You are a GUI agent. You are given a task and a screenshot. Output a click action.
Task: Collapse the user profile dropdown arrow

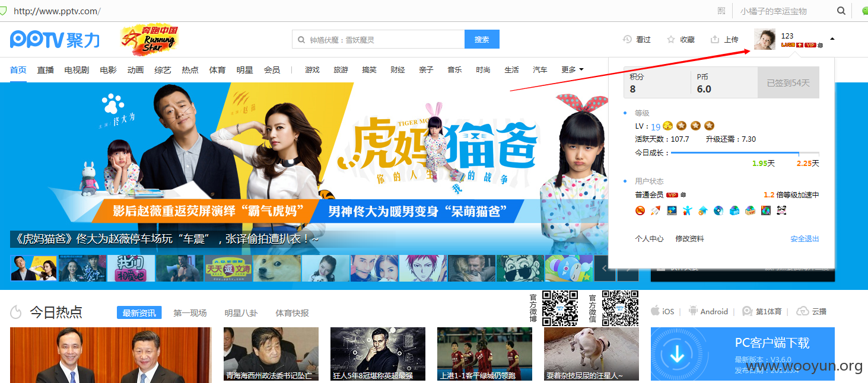coord(832,39)
